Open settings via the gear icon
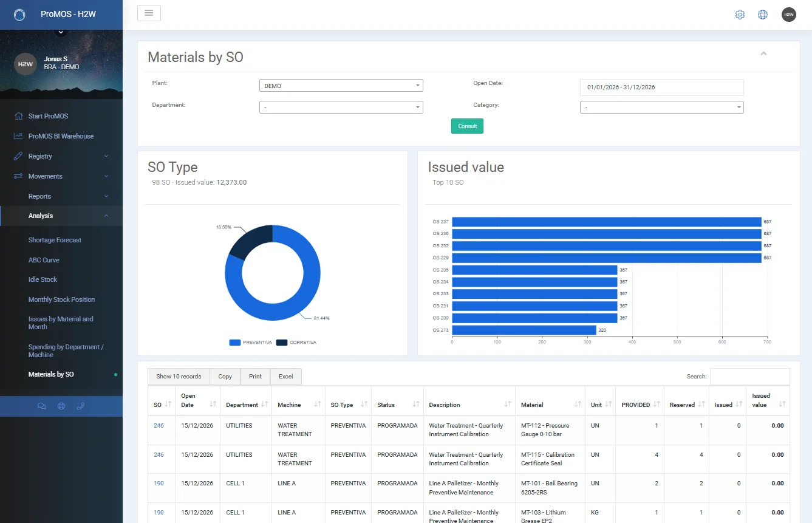The image size is (812, 523). coord(740,15)
